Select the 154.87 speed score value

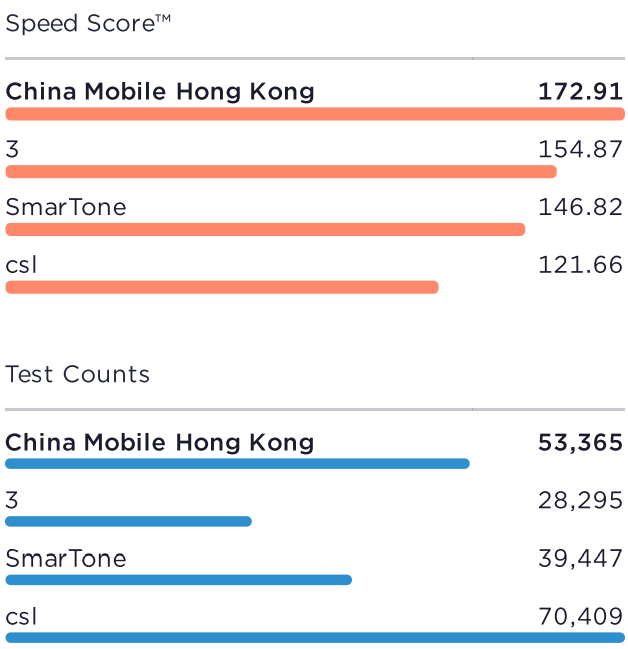580,150
